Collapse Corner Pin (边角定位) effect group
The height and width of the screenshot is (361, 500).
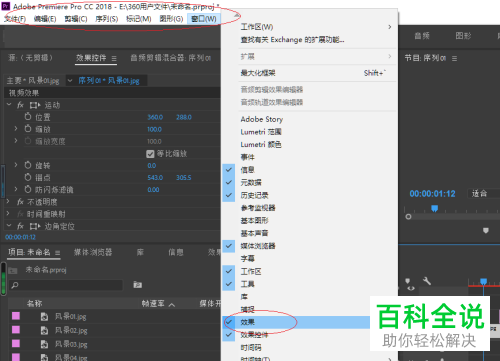pos(9,226)
